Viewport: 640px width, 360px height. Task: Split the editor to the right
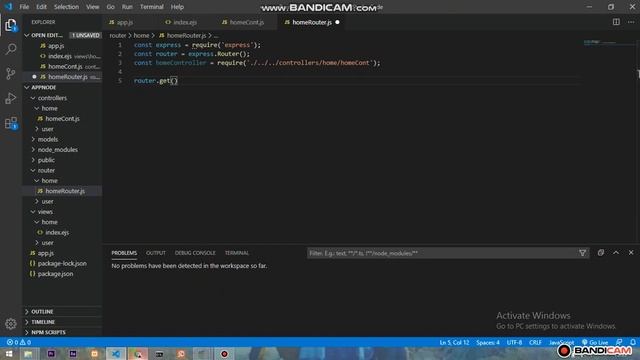click(x=616, y=22)
